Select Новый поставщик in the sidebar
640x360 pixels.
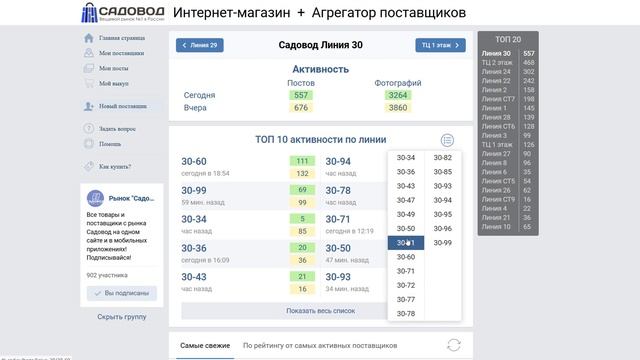[x=122, y=106]
